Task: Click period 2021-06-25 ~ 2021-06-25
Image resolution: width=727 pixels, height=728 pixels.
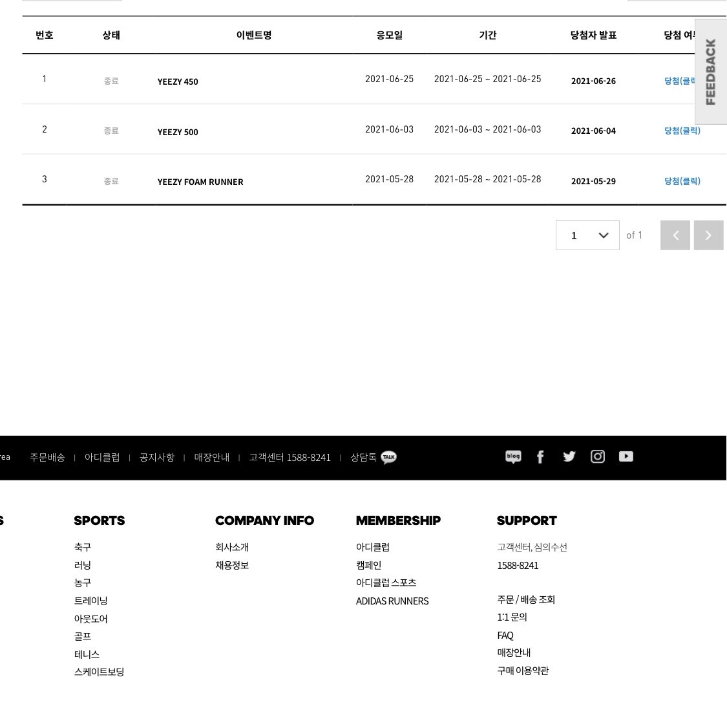Action: point(488,80)
